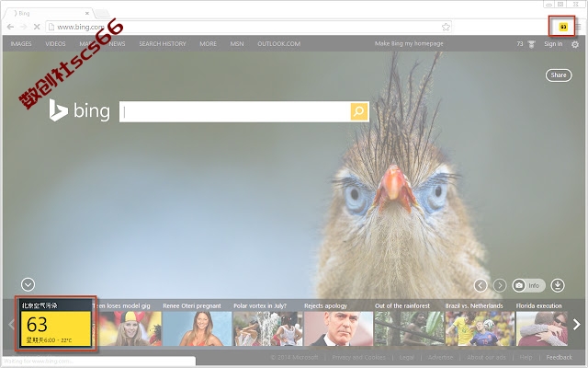
Task: Click the camera Info button
Action: pos(528,285)
